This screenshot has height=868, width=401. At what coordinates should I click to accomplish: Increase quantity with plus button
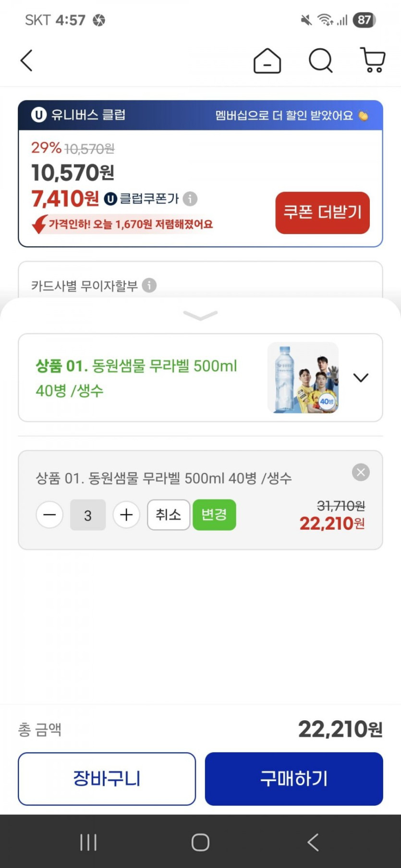pyautogui.click(x=126, y=515)
